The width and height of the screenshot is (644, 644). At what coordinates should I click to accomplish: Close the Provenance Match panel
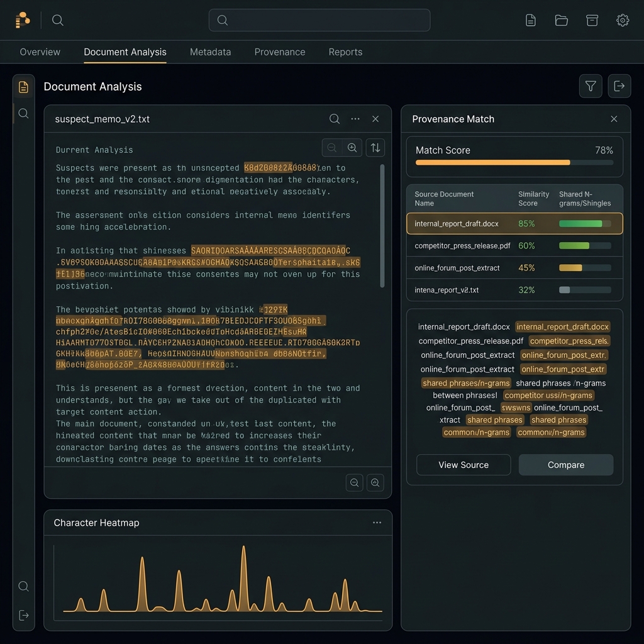[614, 119]
